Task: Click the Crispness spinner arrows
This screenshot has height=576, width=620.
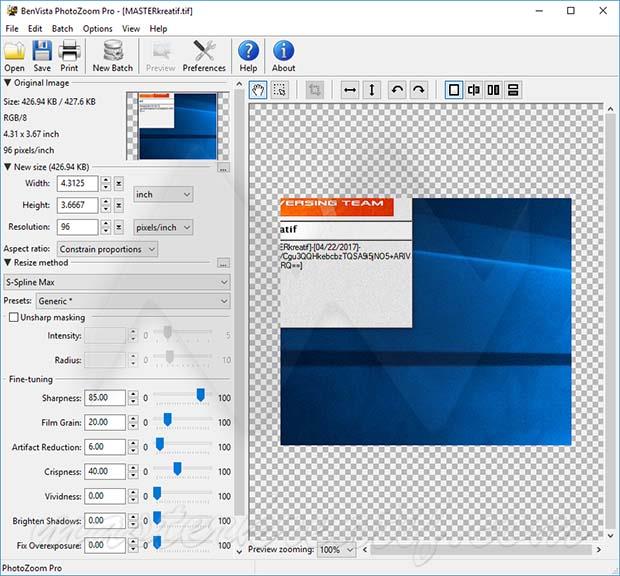Action: pos(133,471)
